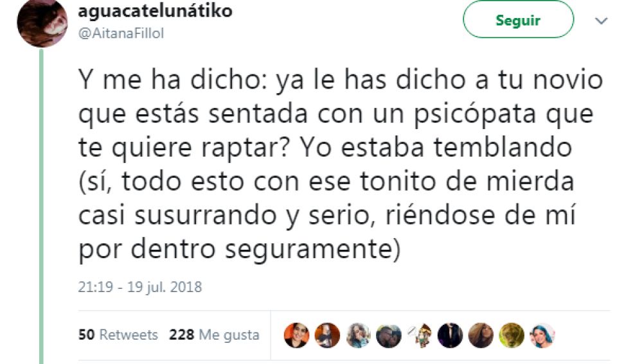View the 228 Me gusta list
The height and width of the screenshot is (364, 642).
tap(214, 334)
